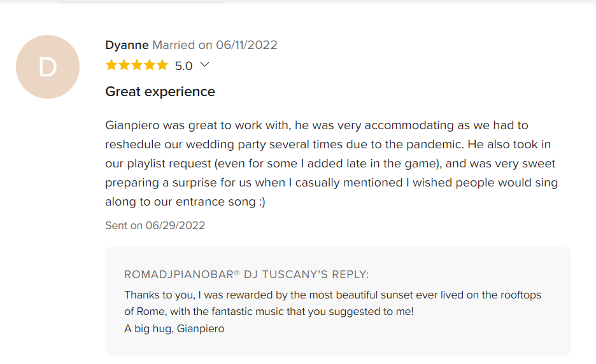The height and width of the screenshot is (364, 596).
Task: Click the smiley ":)" ending the review
Action: (260, 202)
